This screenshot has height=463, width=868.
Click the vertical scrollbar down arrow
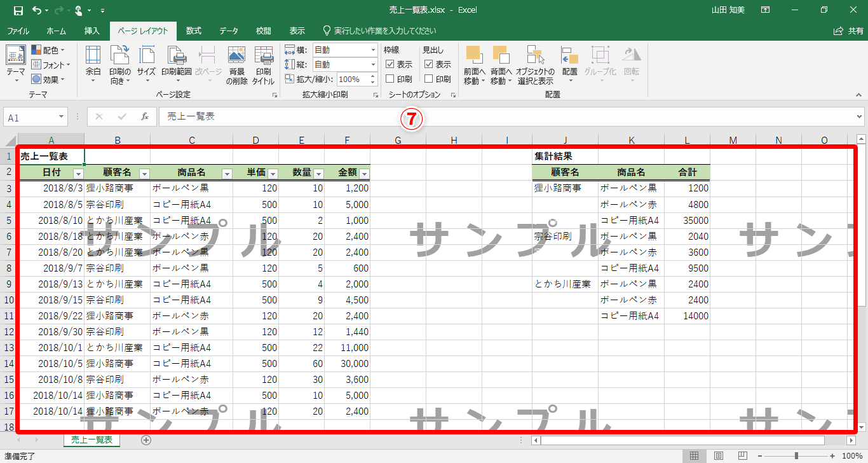862,427
